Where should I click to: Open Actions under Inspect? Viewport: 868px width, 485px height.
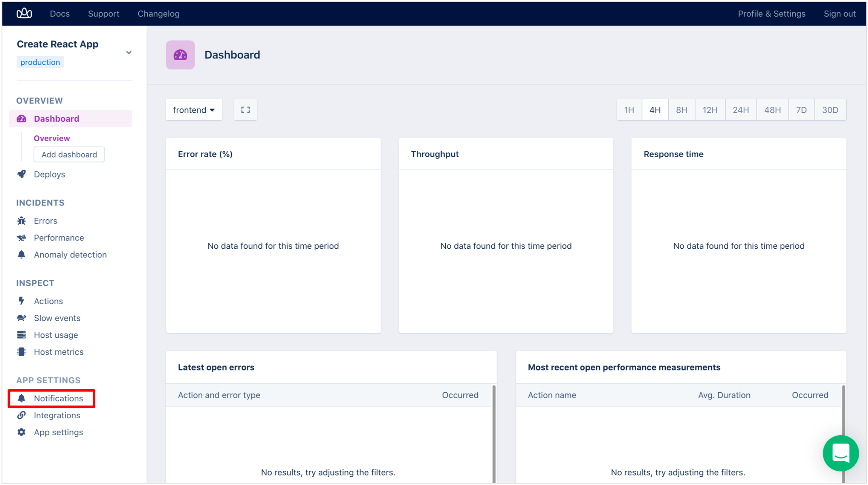tap(48, 301)
